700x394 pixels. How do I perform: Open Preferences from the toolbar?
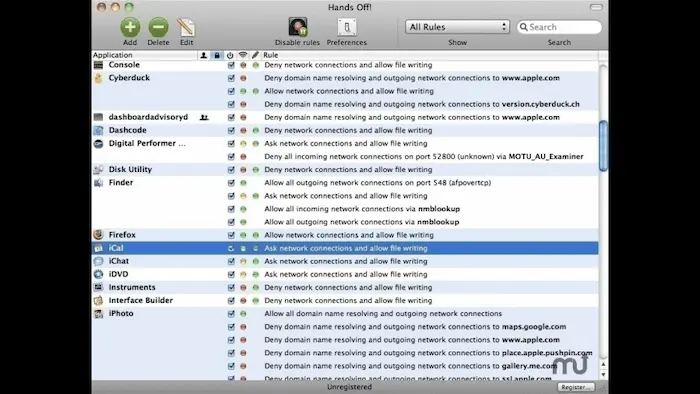(347, 27)
